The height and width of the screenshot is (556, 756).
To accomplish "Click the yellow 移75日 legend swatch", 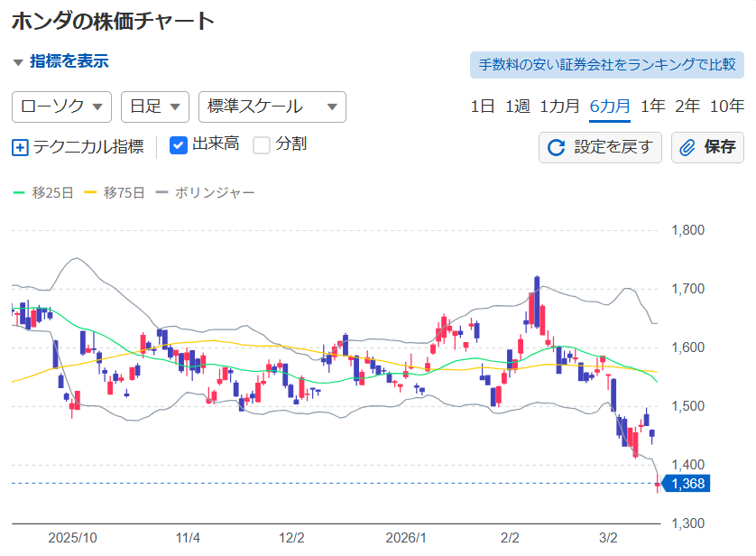I will (x=91, y=192).
